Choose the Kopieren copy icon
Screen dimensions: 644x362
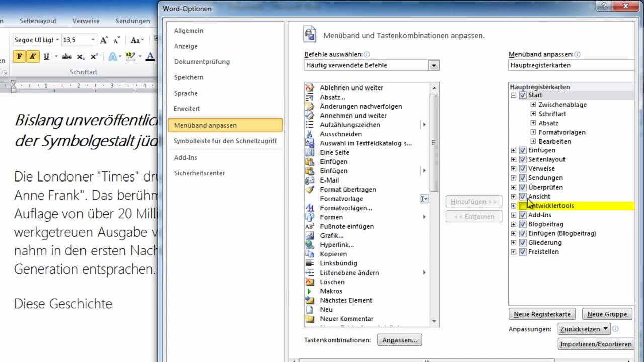310,254
